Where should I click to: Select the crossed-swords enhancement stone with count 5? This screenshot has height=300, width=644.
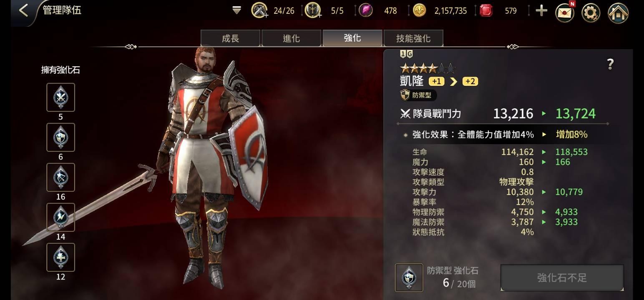[60, 97]
